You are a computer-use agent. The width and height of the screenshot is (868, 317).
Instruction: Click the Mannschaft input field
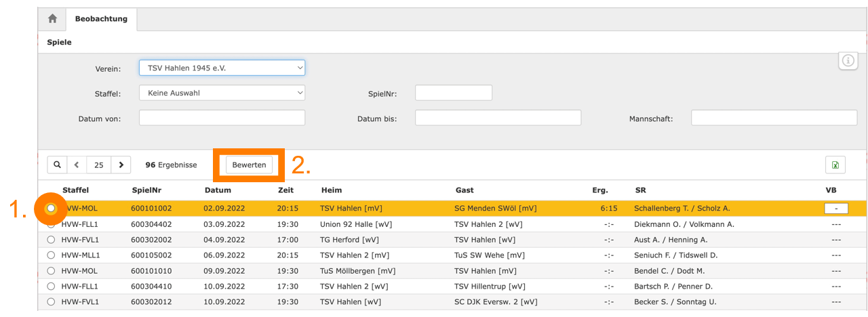[773, 118]
